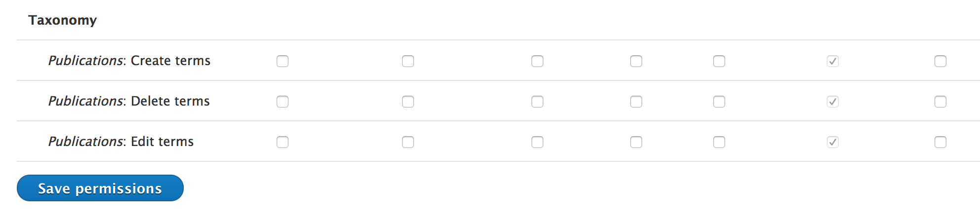Check fourth-column box for Publications: Delete terms
Screen dimensions: 980x223
636,102
